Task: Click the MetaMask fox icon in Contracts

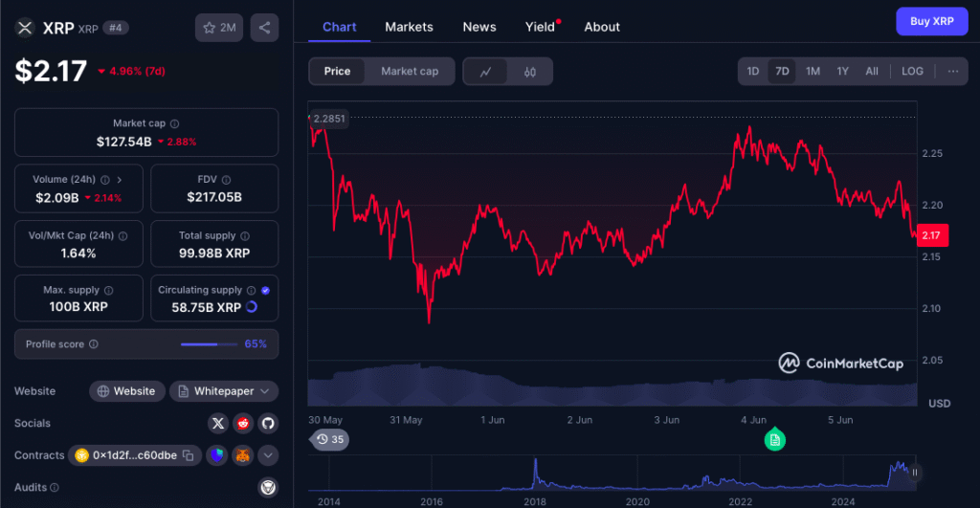Action: click(x=242, y=455)
